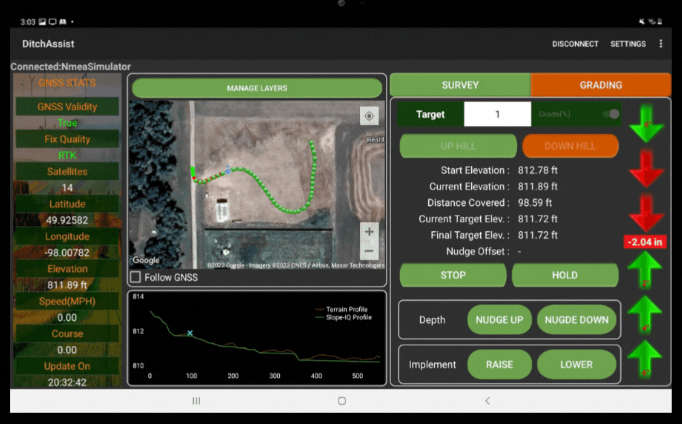This screenshot has width=682, height=424.
Task: Tap the Android home button
Action: pyautogui.click(x=342, y=401)
